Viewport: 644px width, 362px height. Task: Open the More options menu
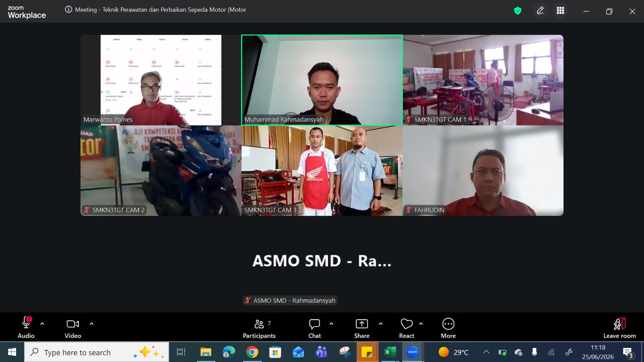click(448, 328)
